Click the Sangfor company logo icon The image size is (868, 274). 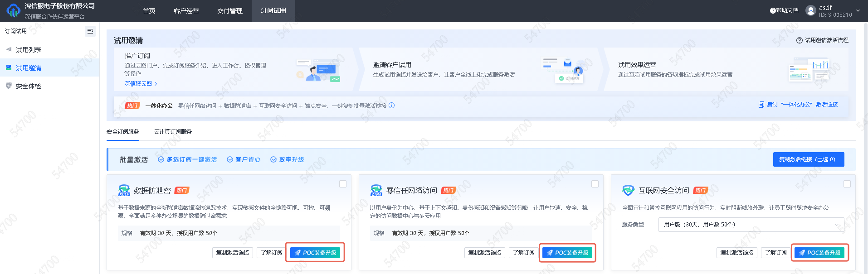(13, 11)
